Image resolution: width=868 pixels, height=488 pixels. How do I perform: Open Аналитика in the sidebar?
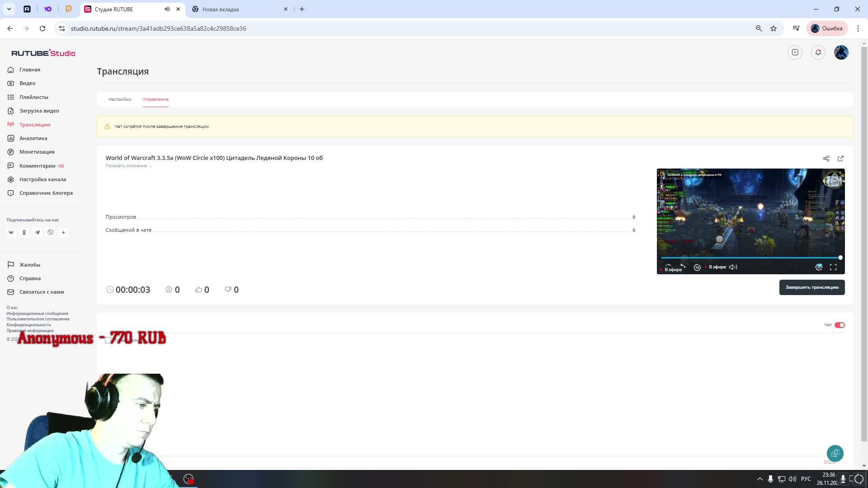point(33,138)
